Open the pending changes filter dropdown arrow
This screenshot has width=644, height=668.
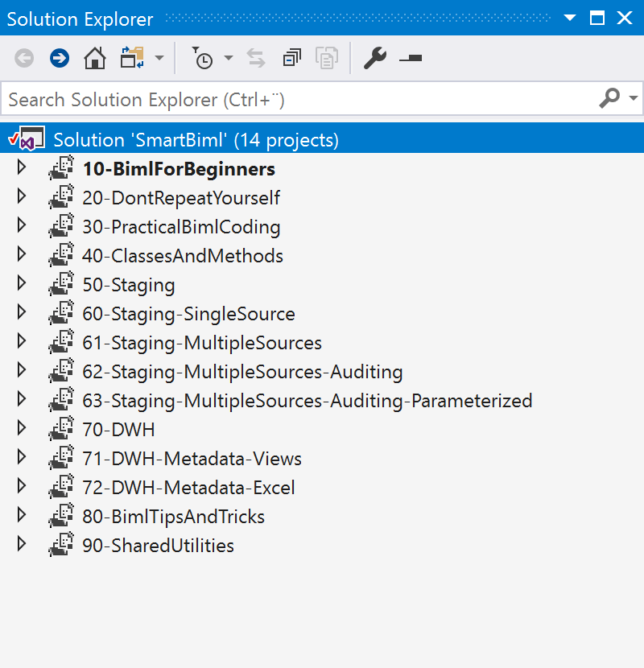(x=229, y=58)
